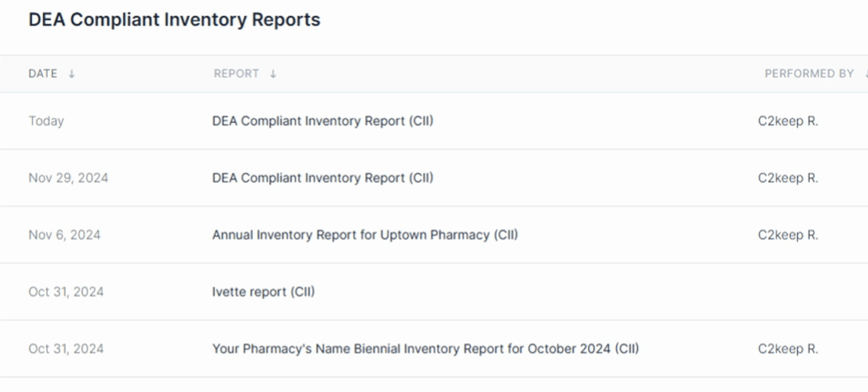Viewport: 868px width, 392px height.
Task: Click the DEA Compliant Inventory Reports heading
Action: pos(174,20)
